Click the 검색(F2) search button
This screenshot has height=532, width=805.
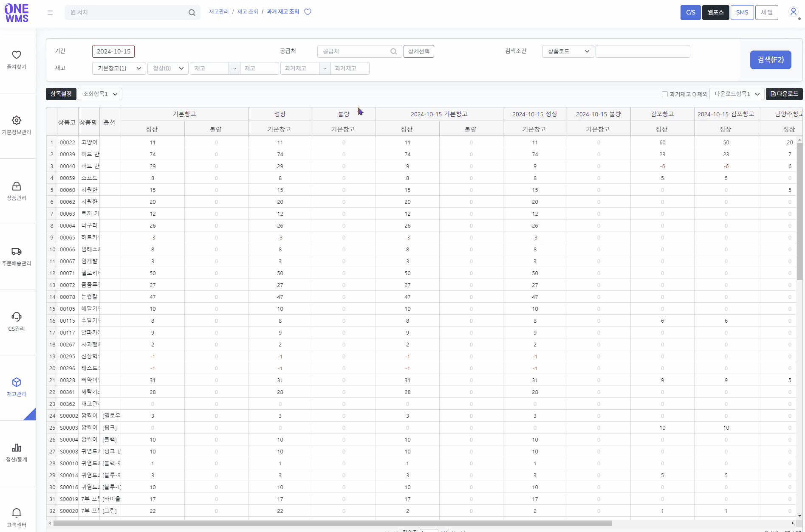point(771,60)
